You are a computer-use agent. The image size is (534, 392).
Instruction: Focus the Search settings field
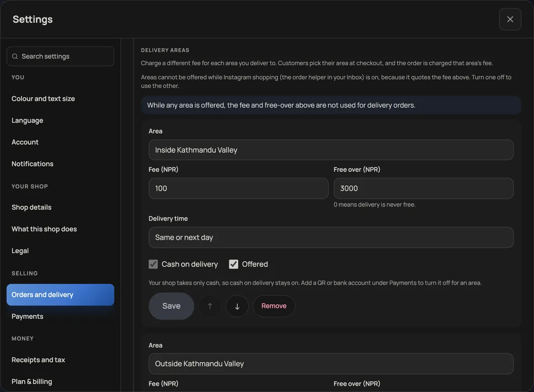click(60, 57)
